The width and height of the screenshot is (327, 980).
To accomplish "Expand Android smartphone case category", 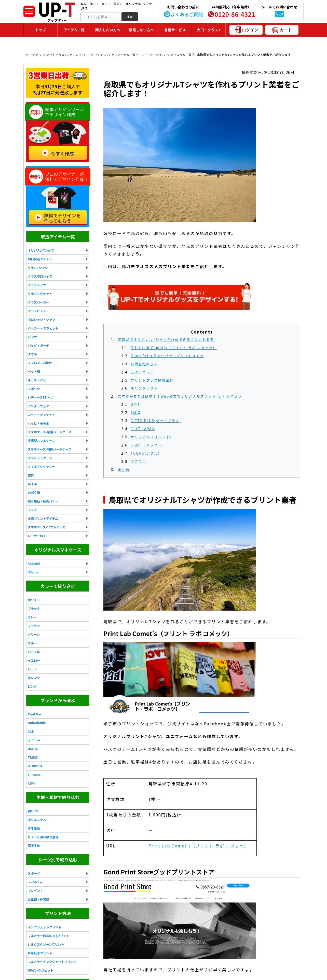I will pos(58,564).
